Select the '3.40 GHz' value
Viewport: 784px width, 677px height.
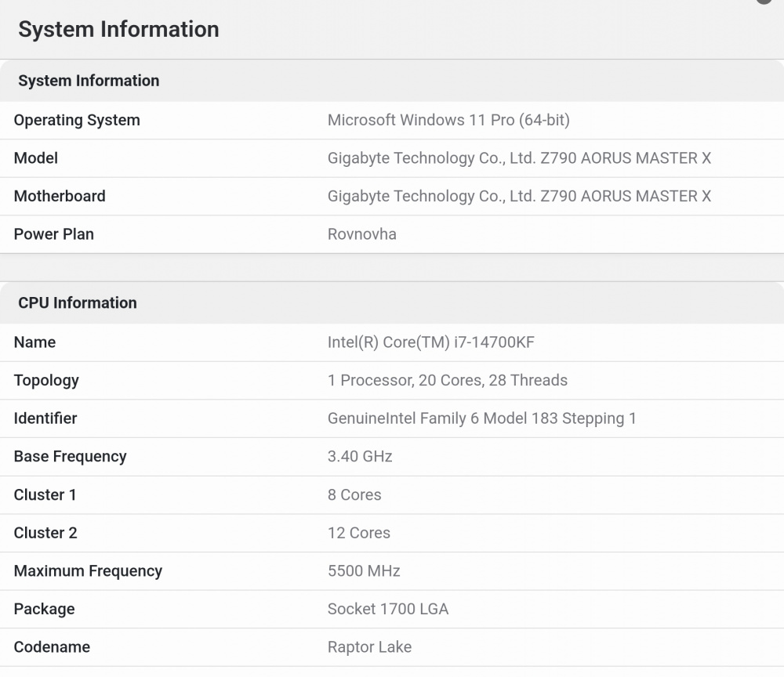tap(360, 456)
